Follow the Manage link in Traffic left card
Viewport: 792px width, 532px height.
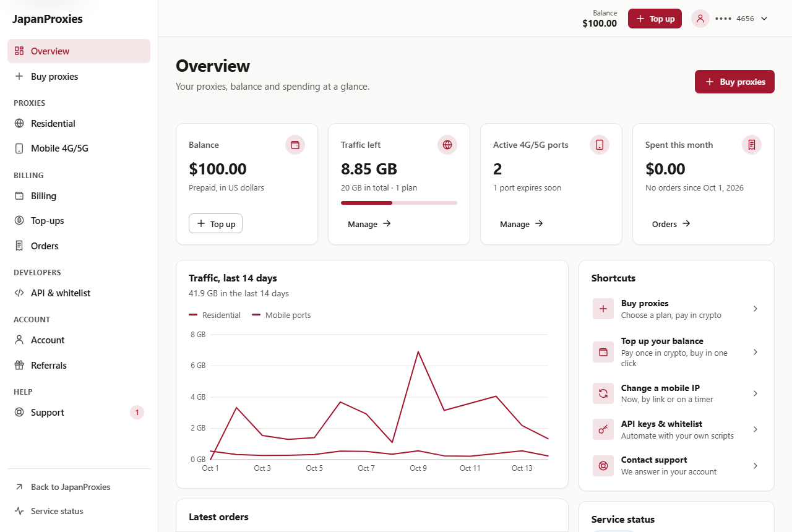point(369,224)
